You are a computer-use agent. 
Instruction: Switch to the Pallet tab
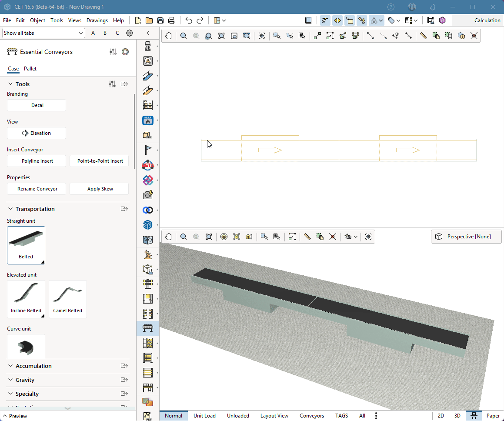[x=30, y=69]
